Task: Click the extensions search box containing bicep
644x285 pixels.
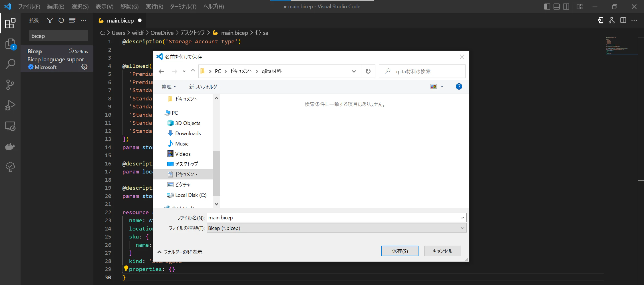Action: click(x=59, y=36)
